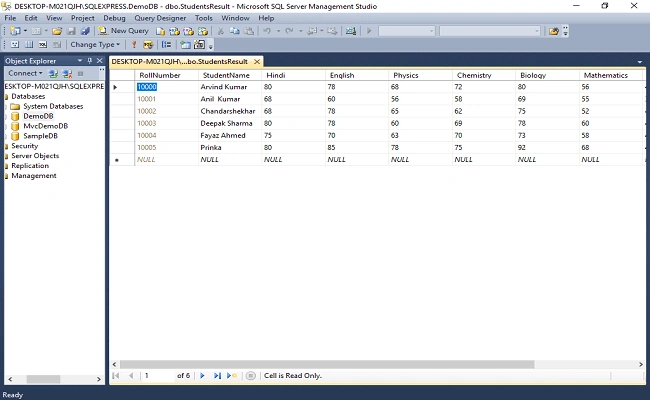The width and height of the screenshot is (650, 400).
Task: Open the first empty toolbar combo box
Action: 406,31
